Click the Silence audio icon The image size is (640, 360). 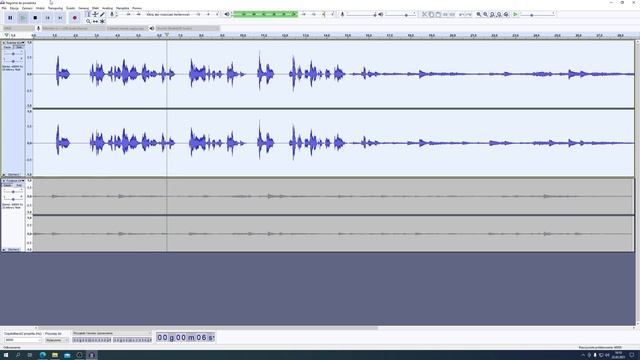[452, 14]
